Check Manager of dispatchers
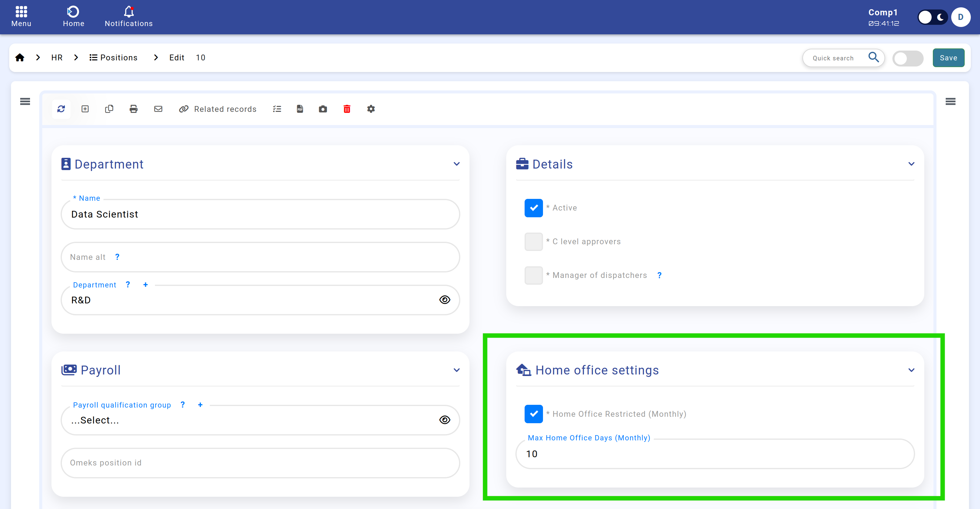Image resolution: width=980 pixels, height=509 pixels. point(533,275)
